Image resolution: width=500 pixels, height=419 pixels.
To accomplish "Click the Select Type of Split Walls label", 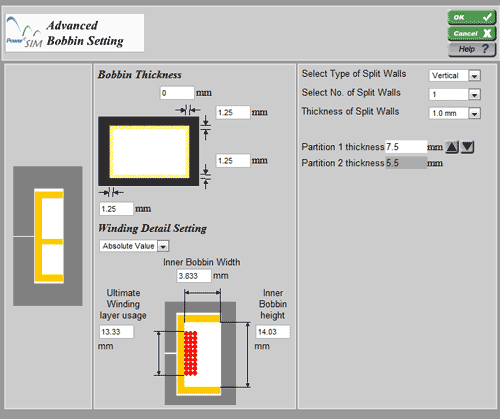I will tap(354, 74).
